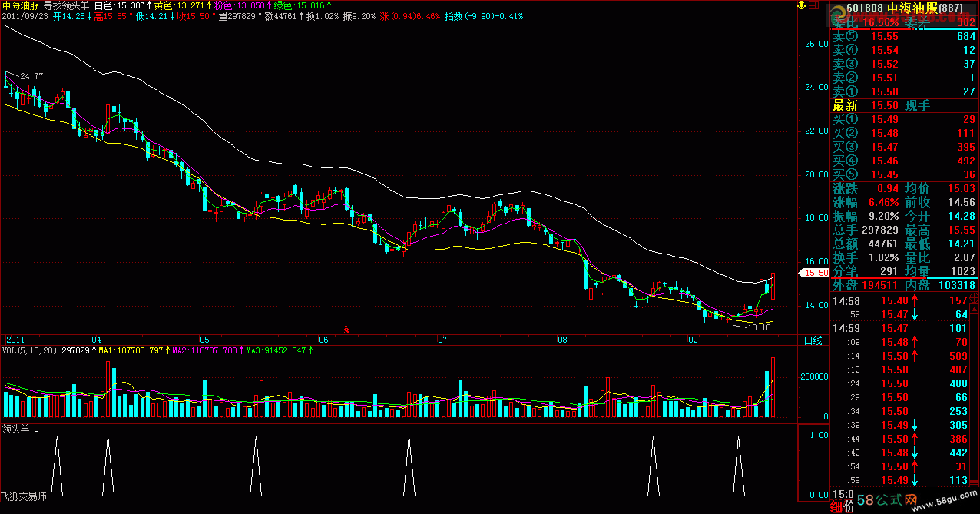
Task: Click the VOL(5,10,20) indicator label
Action: (x=29, y=350)
